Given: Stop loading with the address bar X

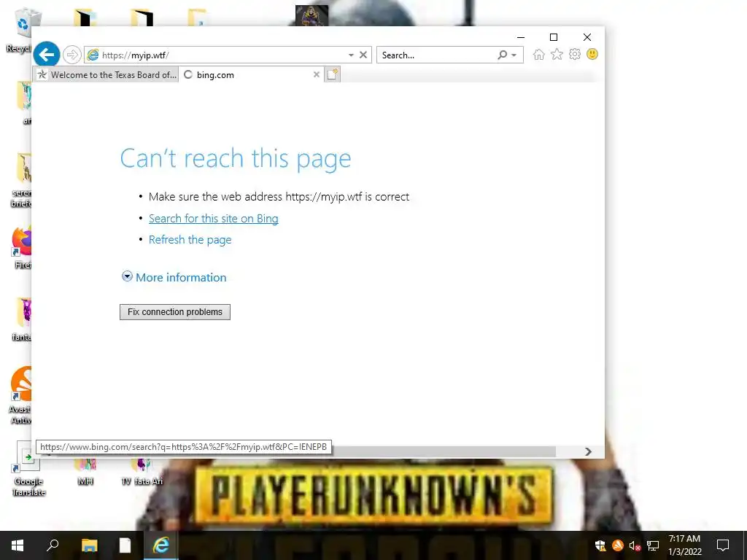Looking at the screenshot, I should coord(363,55).
